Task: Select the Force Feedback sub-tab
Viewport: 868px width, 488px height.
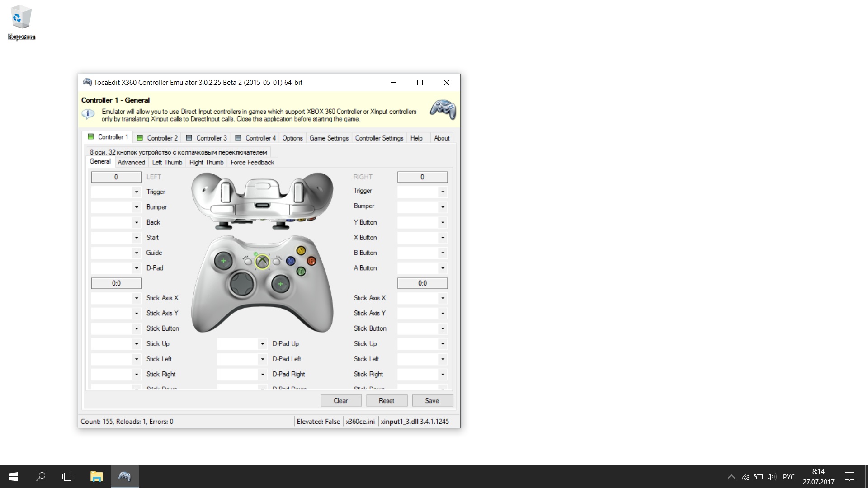Action: point(252,162)
